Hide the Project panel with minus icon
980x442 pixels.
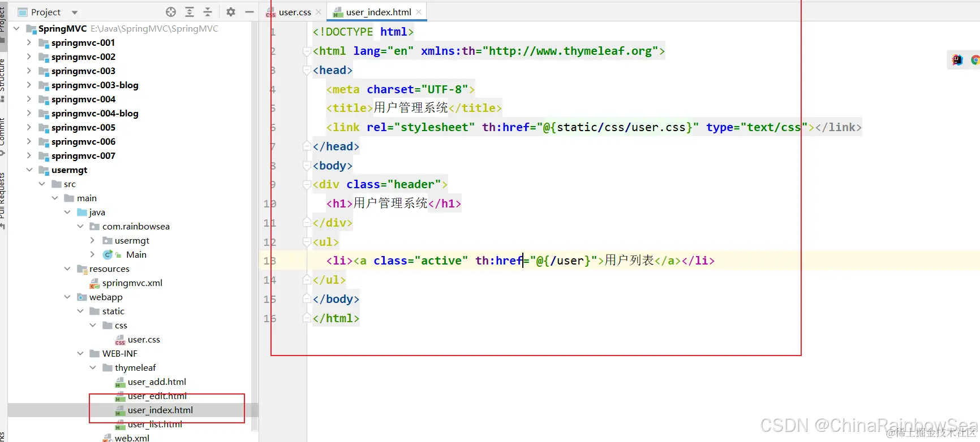coord(249,12)
